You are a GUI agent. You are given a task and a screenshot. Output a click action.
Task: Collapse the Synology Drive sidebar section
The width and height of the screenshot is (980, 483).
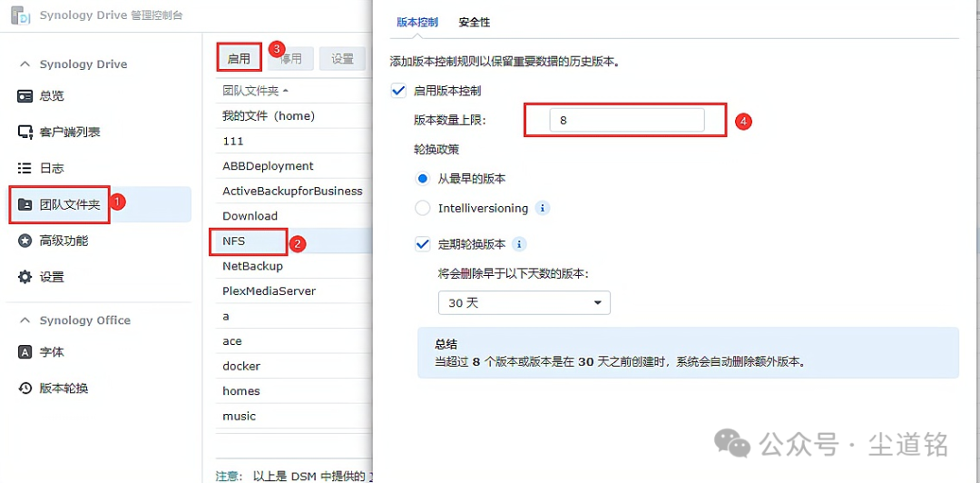tap(24, 64)
